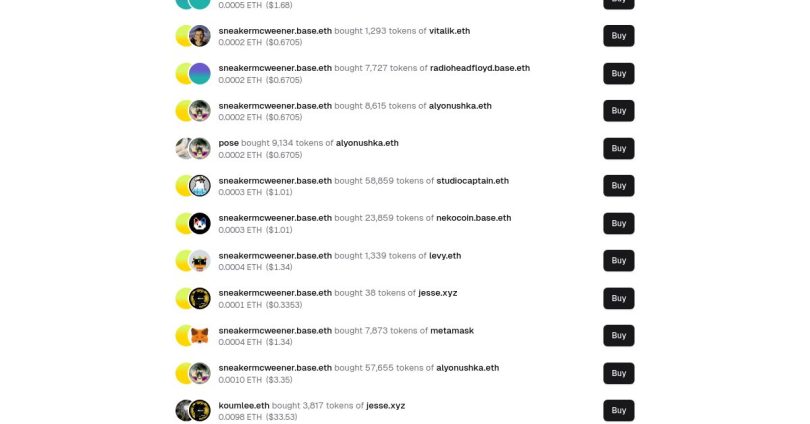Buy nekocoin.base.eth tokens
The image size is (810, 424).
coord(618,224)
